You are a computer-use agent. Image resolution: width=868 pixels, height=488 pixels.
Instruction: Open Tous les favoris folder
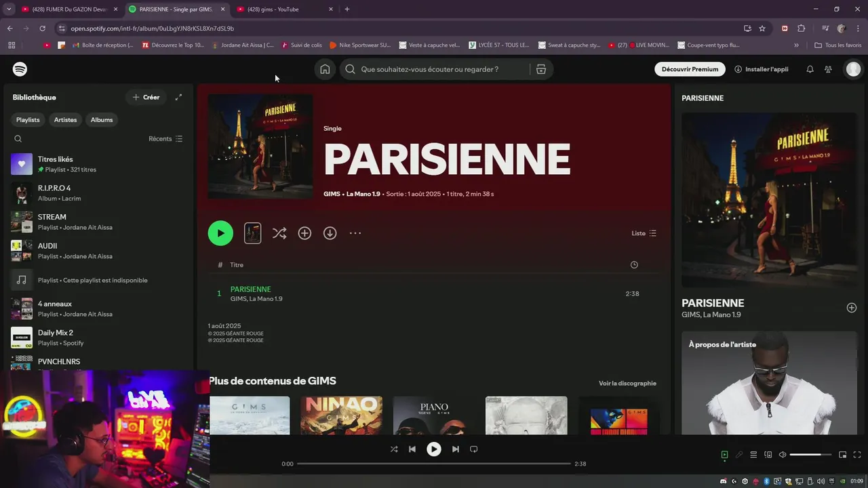coord(838,45)
